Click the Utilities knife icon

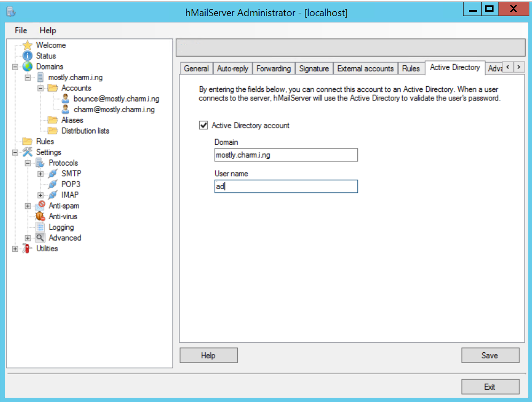[x=27, y=248]
